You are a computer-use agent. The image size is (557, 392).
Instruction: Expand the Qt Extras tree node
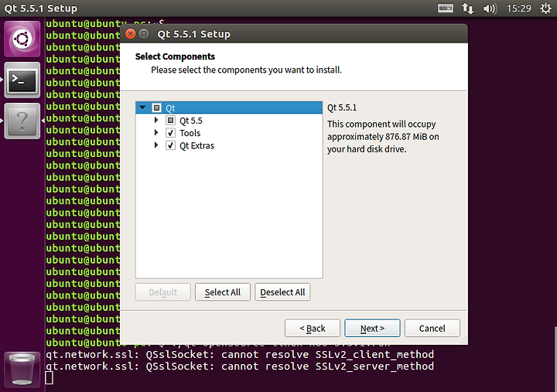click(156, 145)
